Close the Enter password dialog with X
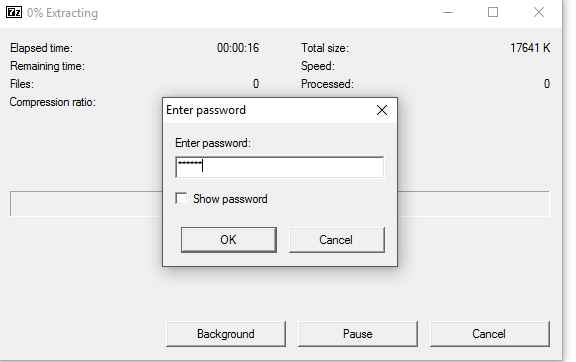The image size is (576, 362). (382, 110)
